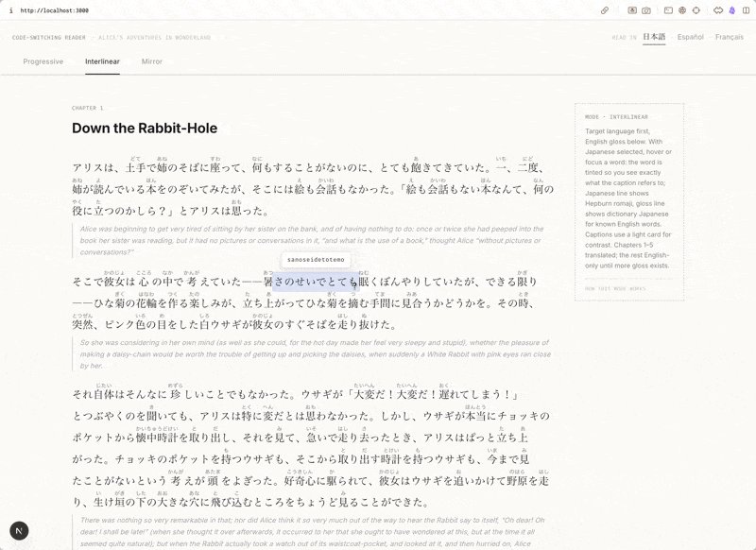Click the info icon beside the URL
Image resolution: width=756 pixels, height=550 pixels.
[x=10, y=10]
